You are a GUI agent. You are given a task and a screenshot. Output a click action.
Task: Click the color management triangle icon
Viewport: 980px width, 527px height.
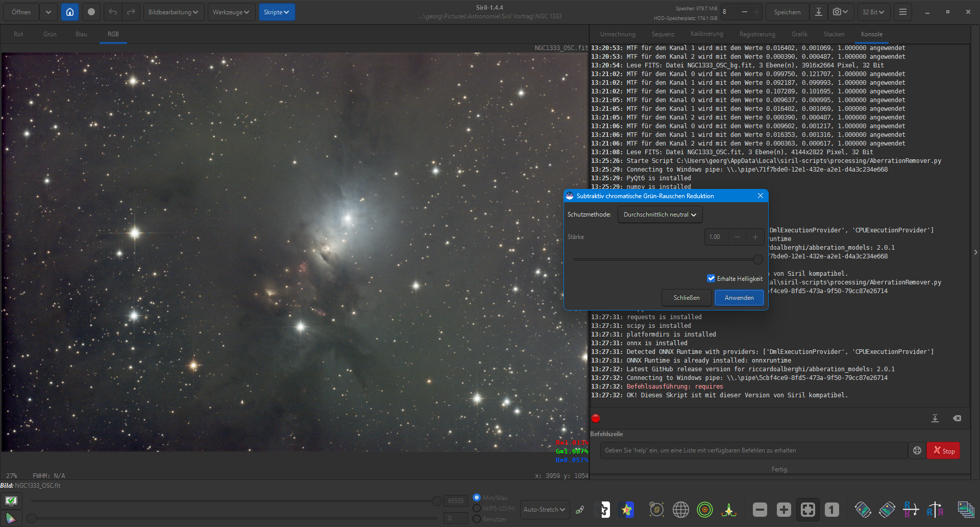[x=11, y=518]
